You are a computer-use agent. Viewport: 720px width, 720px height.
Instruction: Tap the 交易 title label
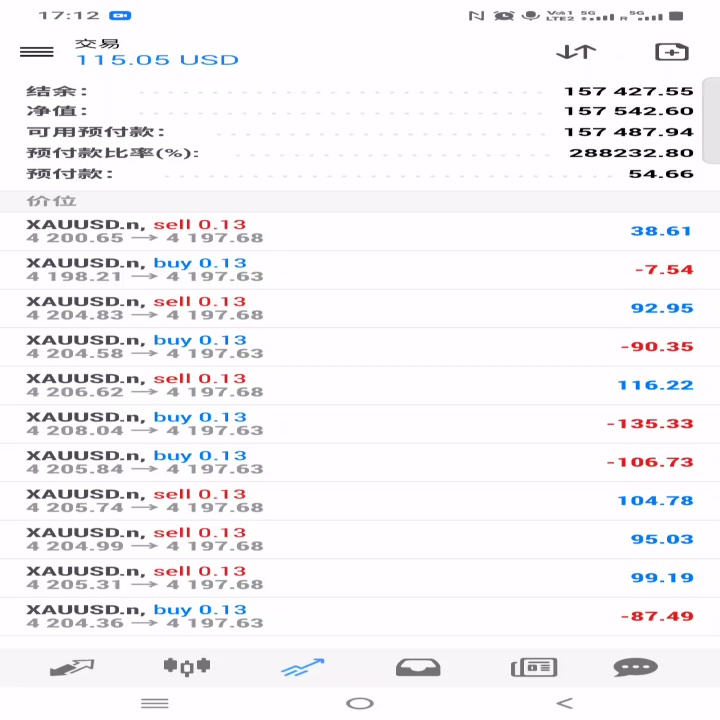coord(97,44)
